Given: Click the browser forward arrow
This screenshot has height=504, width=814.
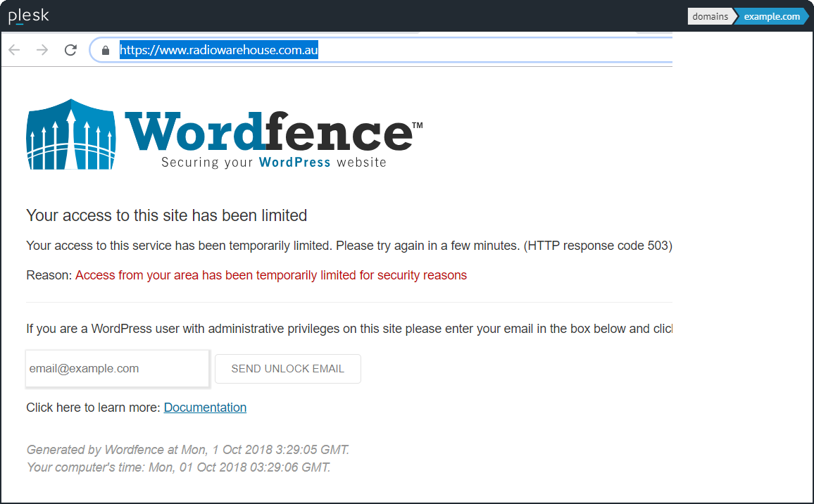Looking at the screenshot, I should [42, 50].
